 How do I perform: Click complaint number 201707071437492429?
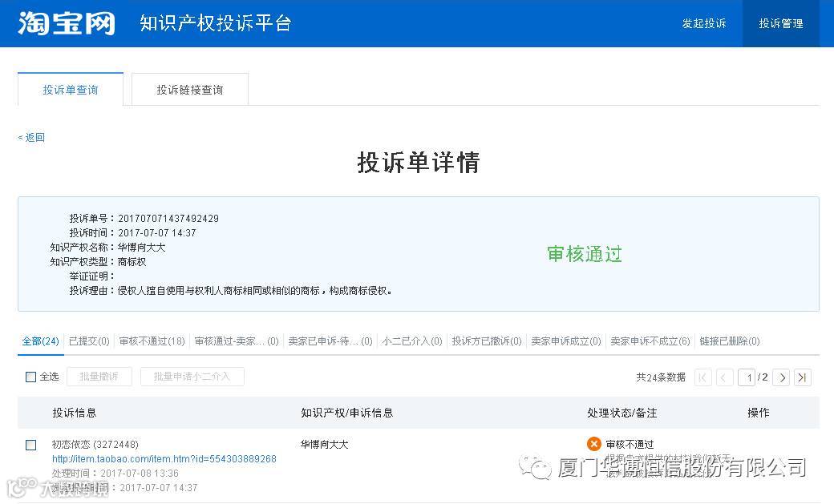pos(168,219)
